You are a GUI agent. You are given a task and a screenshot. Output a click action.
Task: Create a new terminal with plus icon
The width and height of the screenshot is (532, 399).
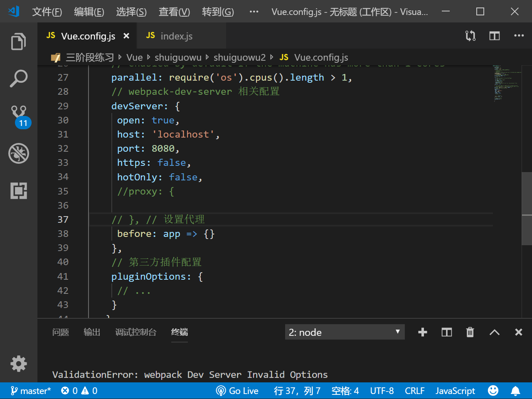(x=423, y=332)
